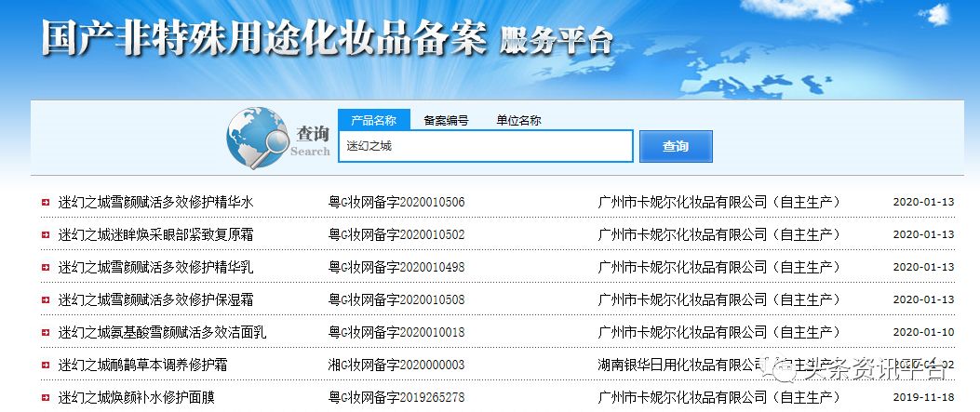980x412 pixels.
Task: Click company name in 眼部紧致复原霜 row
Action: click(x=719, y=234)
